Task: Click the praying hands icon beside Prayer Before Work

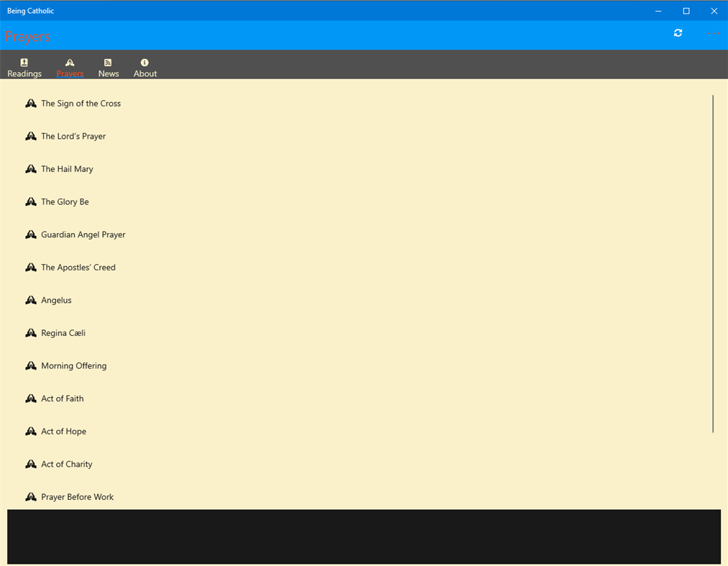Action: [30, 496]
